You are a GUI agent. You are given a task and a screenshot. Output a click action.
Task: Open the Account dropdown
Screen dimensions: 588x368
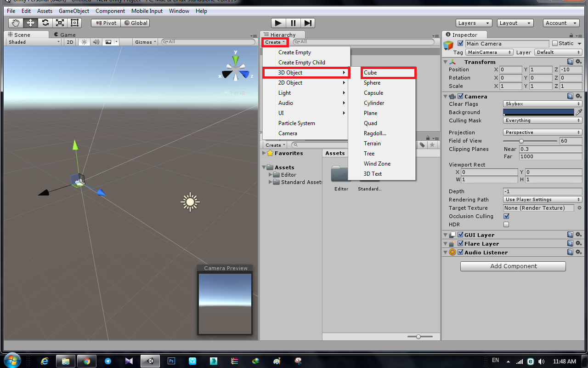click(561, 23)
